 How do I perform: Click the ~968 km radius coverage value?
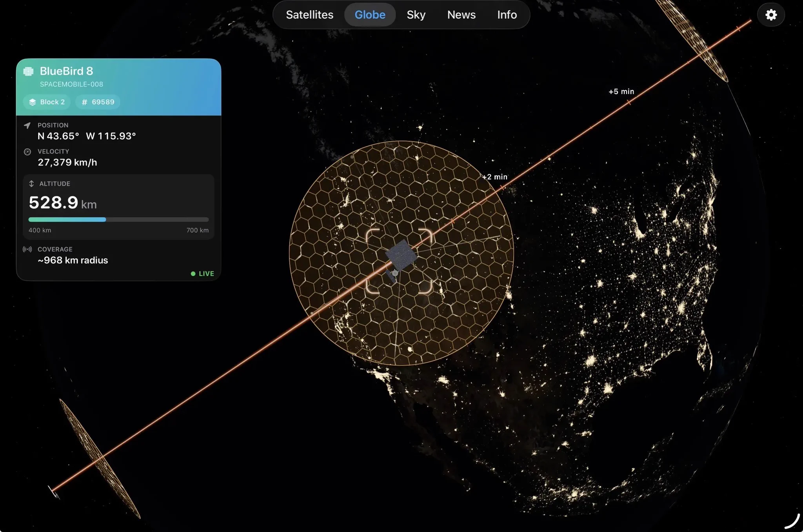[x=73, y=260]
